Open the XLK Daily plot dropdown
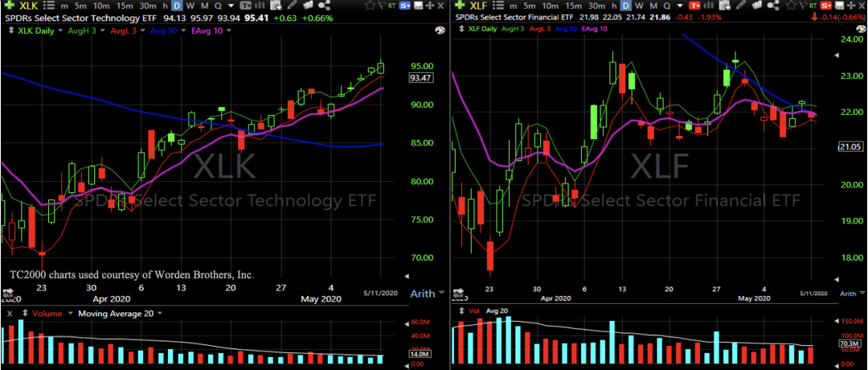868x370 pixels. tap(60, 31)
